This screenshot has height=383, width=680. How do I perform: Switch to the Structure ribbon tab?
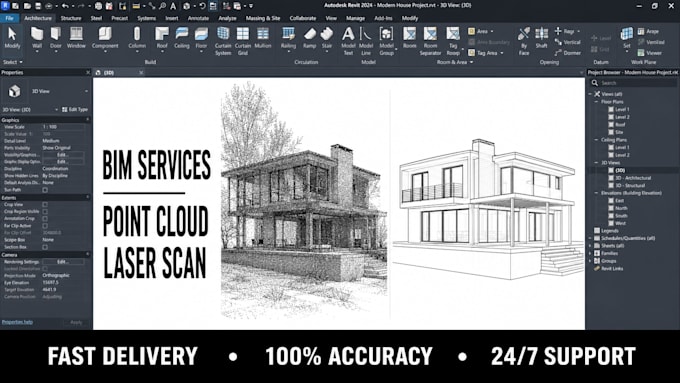point(71,18)
